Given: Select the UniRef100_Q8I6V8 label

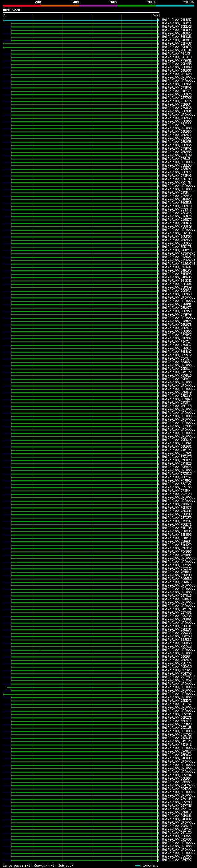Looking at the screenshot, I should (177, 74).
